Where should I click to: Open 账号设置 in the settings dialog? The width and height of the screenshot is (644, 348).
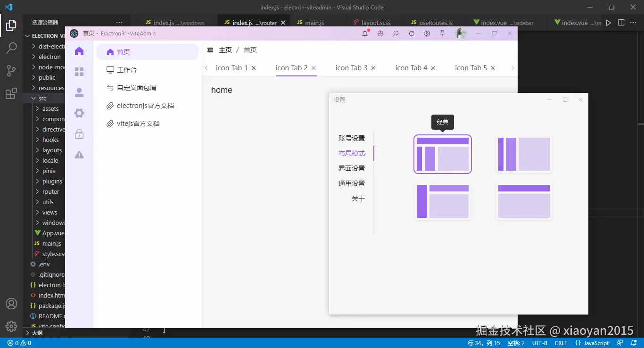(x=351, y=138)
